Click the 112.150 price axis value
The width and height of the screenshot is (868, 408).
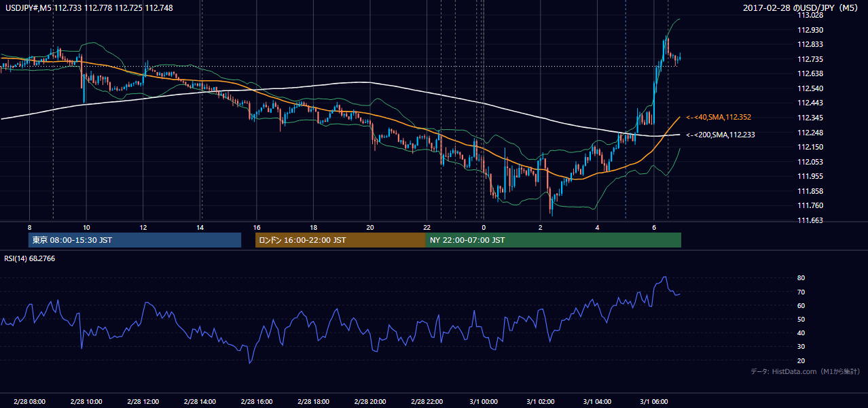tap(810, 147)
